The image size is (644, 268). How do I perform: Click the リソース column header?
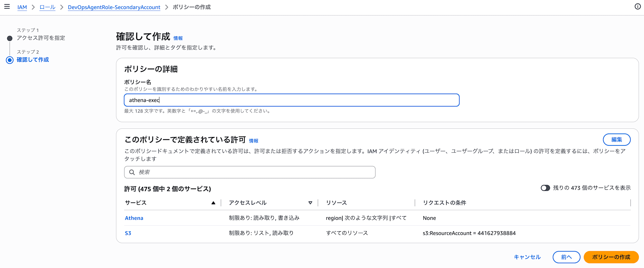pos(336,203)
